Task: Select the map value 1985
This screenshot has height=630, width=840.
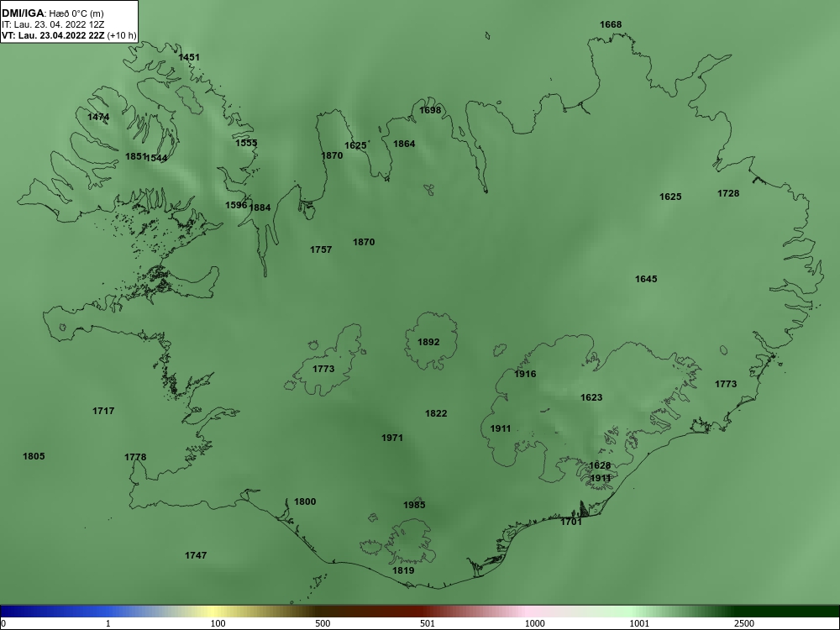Action: pyautogui.click(x=414, y=505)
